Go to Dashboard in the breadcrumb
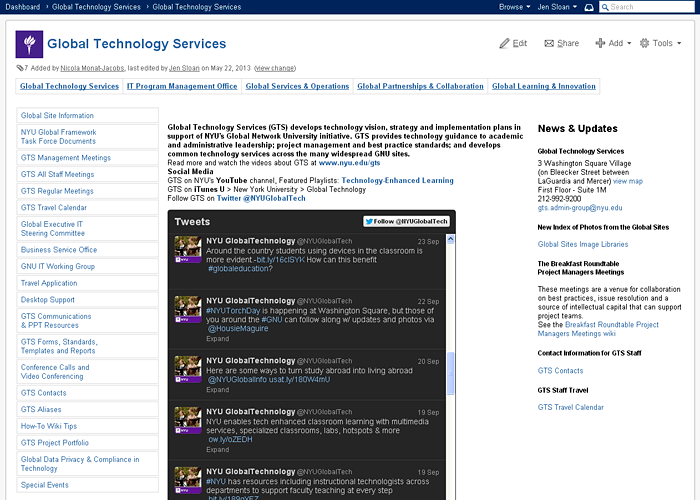The width and height of the screenshot is (700, 500). coord(23,7)
